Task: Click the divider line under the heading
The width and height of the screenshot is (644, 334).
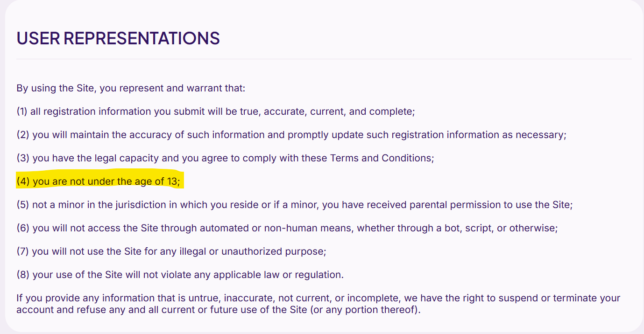Action: (324, 59)
